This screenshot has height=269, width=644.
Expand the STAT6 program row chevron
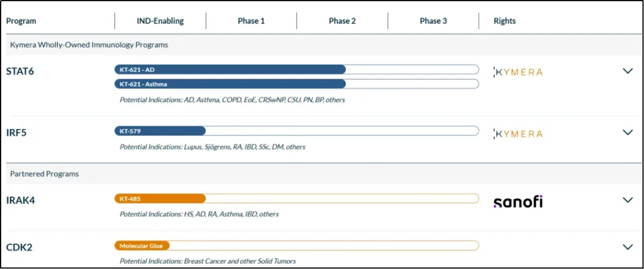pyautogui.click(x=627, y=71)
